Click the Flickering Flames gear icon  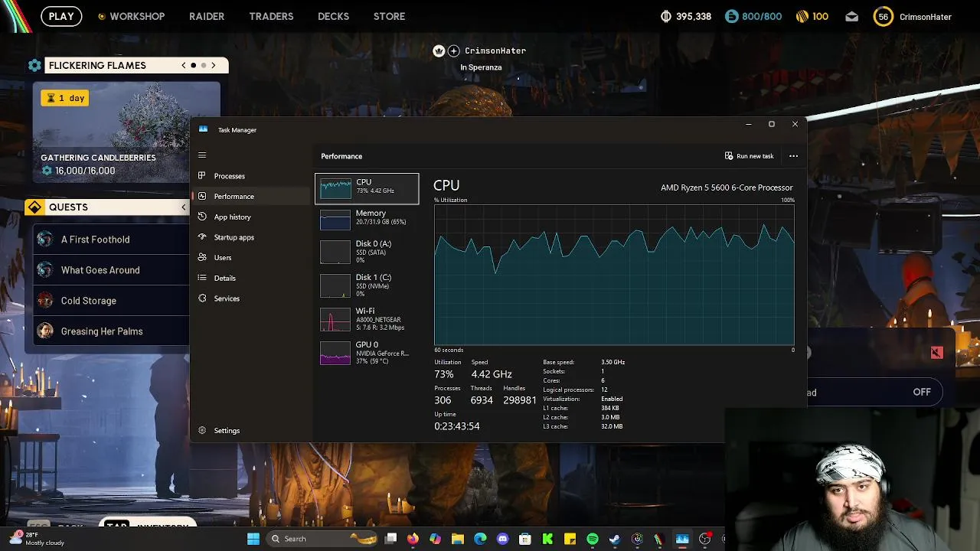[x=34, y=65]
